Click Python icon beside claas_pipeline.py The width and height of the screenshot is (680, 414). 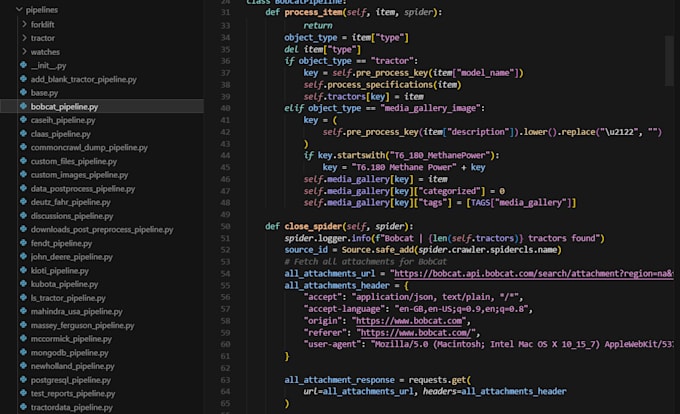click(x=23, y=134)
